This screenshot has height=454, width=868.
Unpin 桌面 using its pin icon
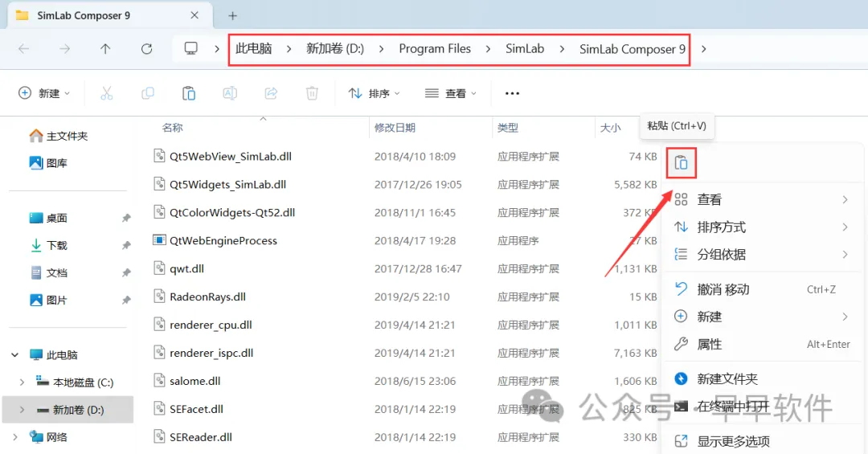point(126,218)
